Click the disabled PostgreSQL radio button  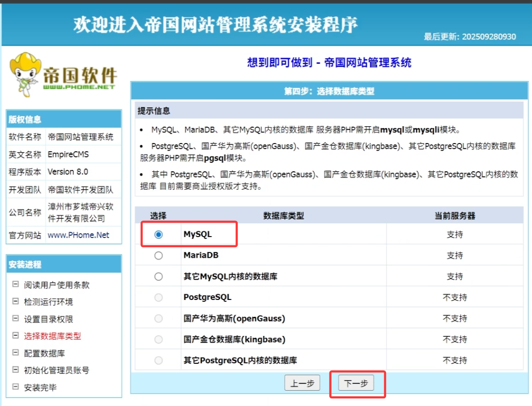[158, 298]
